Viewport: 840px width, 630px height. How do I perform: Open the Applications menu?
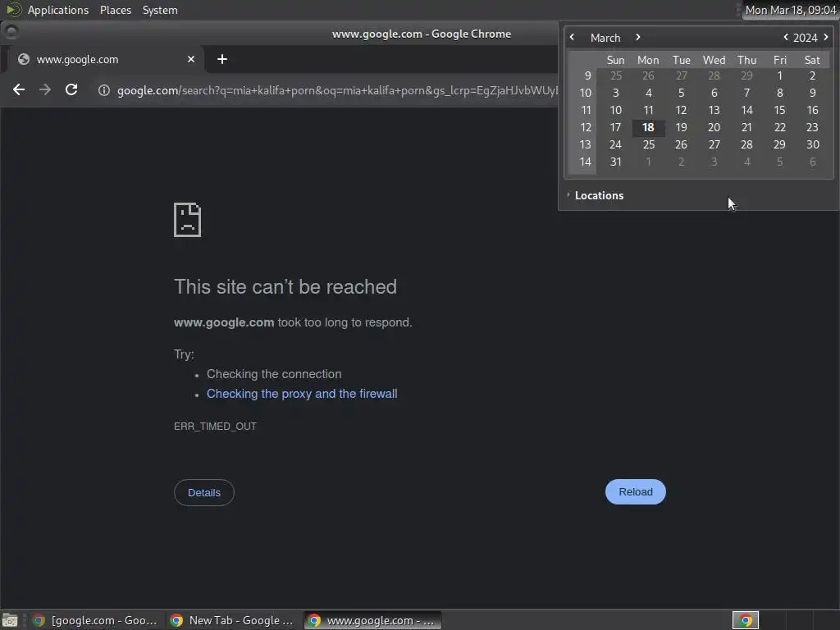point(58,10)
